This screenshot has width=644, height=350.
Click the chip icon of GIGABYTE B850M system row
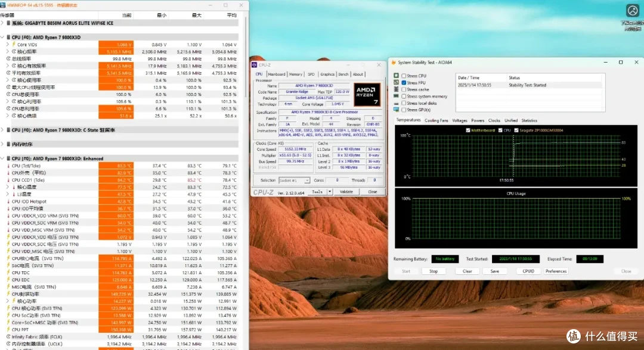8,23
